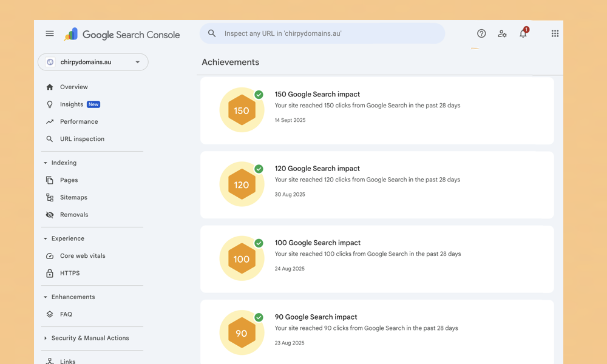
Task: Open the Google apps grid
Action: coord(555,34)
